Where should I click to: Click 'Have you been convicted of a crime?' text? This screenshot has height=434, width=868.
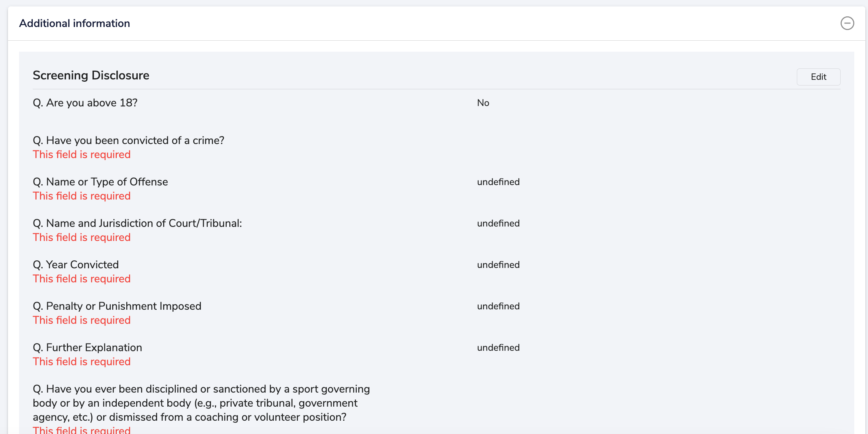pyautogui.click(x=129, y=140)
